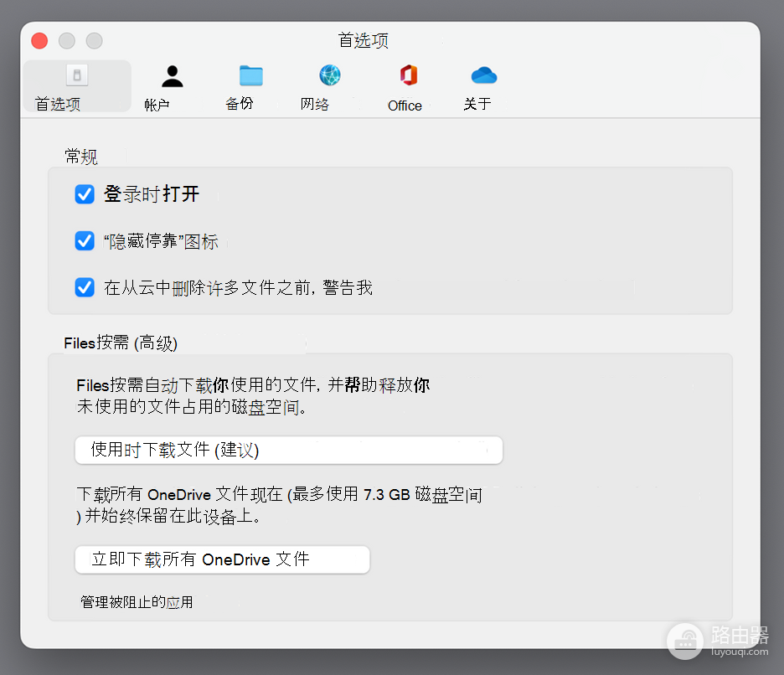Click the Files按需自动下载 description text
Image resolution: width=784 pixels, height=675 pixels.
click(x=253, y=395)
